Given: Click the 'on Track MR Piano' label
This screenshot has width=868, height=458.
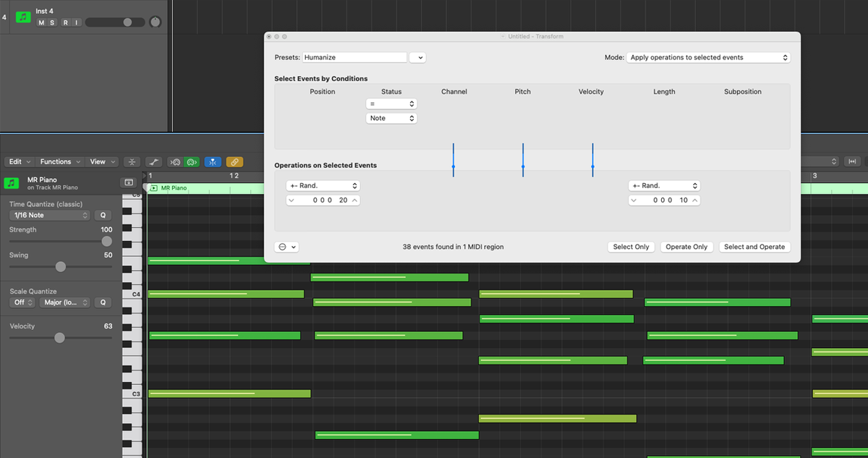Looking at the screenshot, I should [x=52, y=188].
